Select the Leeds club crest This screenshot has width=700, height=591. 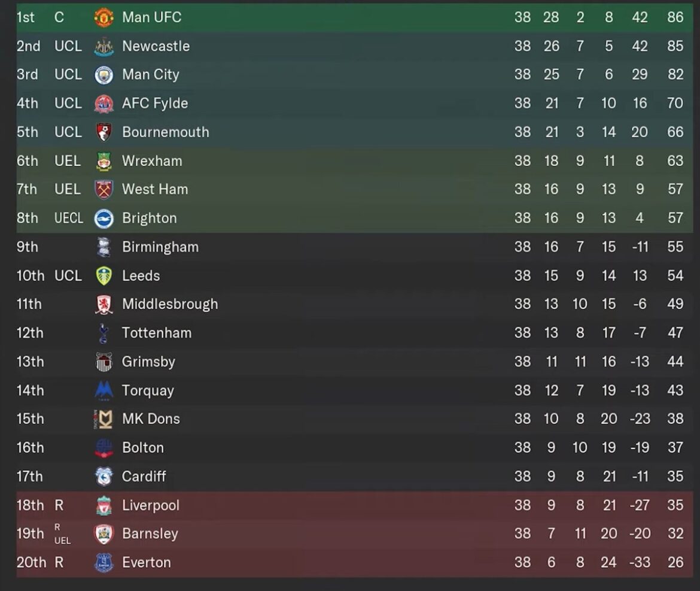tap(103, 275)
